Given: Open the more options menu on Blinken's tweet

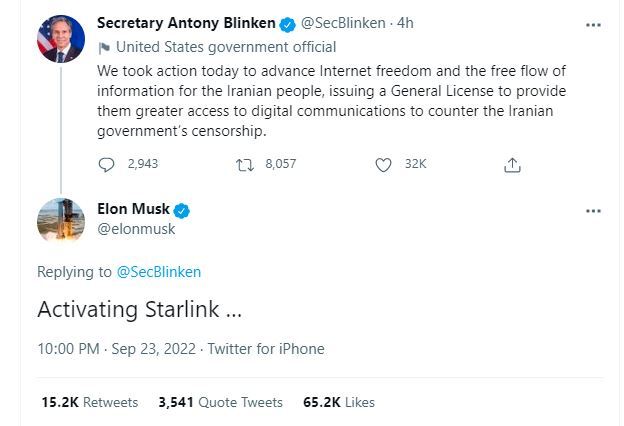Looking at the screenshot, I should 593,25.
